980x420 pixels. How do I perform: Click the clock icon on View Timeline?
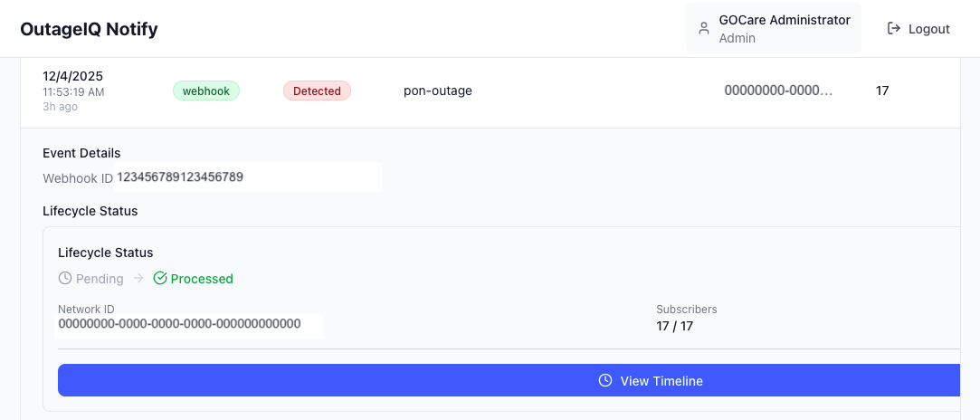[x=605, y=381]
